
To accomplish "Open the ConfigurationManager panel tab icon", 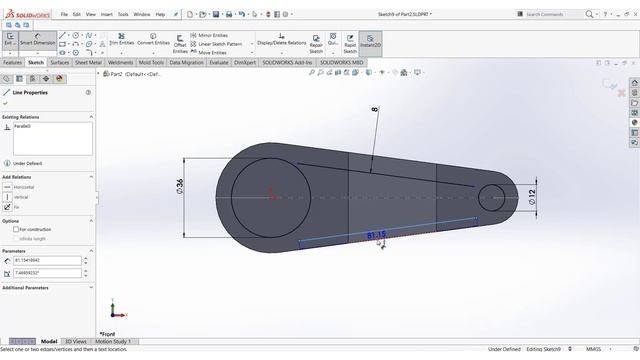I will coord(33,79).
